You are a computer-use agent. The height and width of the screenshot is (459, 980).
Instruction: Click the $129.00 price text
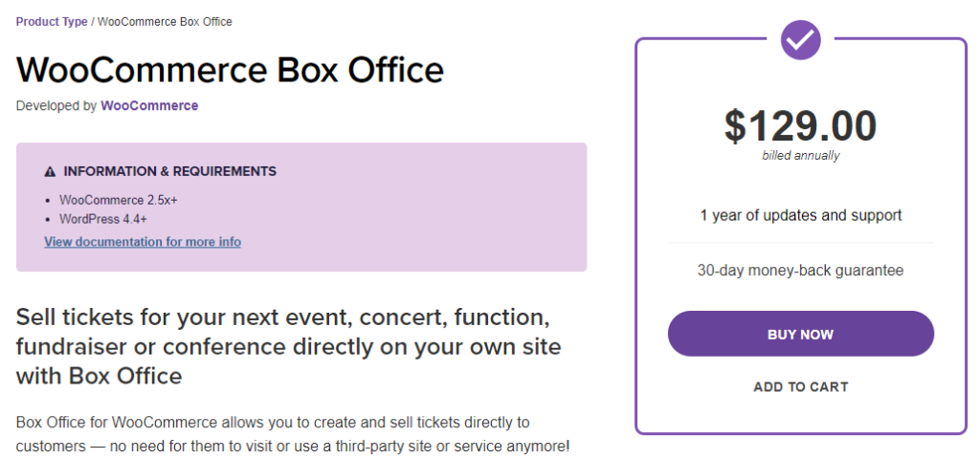point(801,126)
